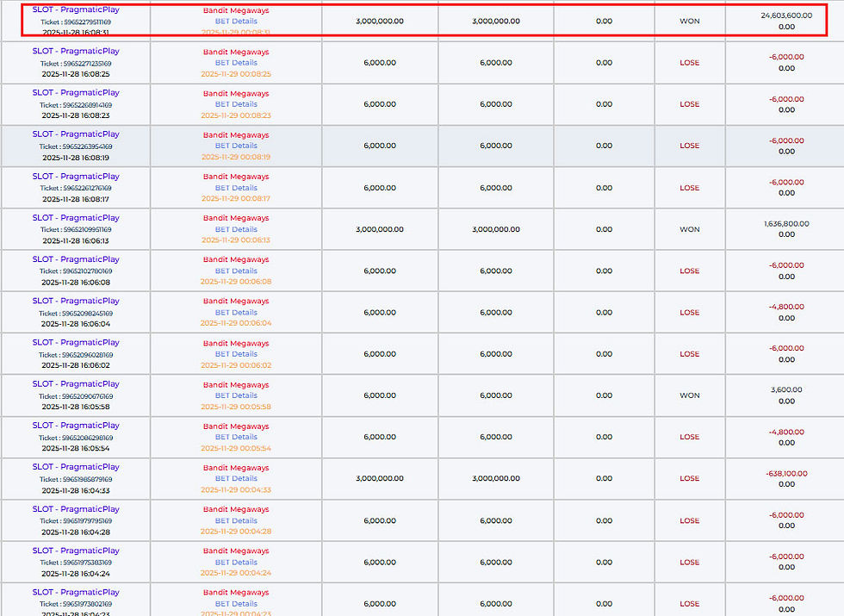This screenshot has width=844, height=616.
Task: Click WON status in the 16:08:31 row
Action: click(690, 21)
